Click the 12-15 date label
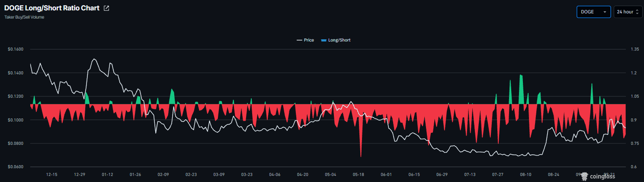 (x=52, y=175)
